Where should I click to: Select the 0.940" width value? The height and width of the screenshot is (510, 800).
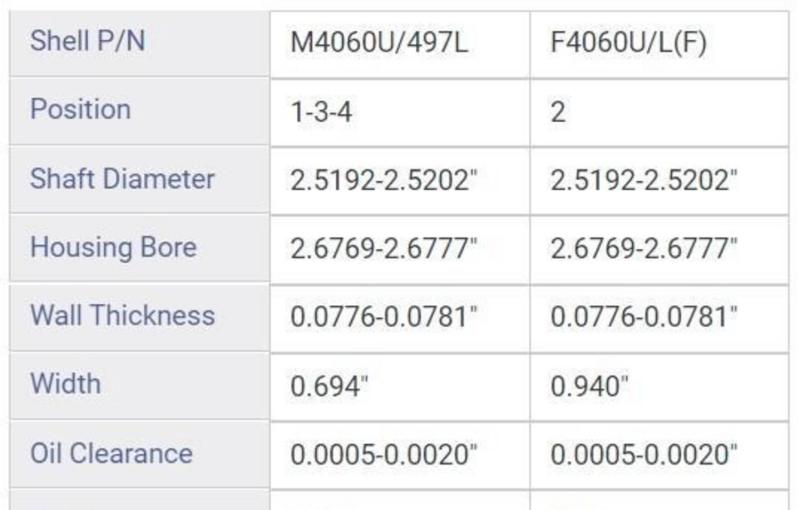[590, 385]
